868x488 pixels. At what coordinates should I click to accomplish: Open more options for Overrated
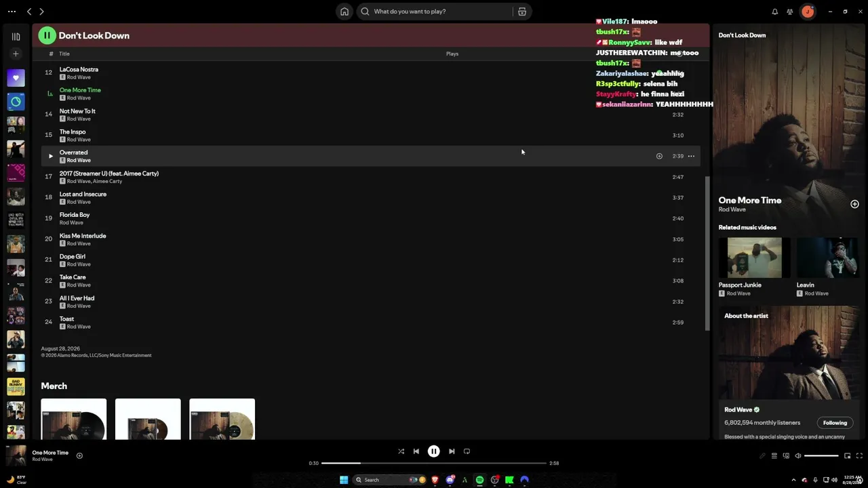coord(691,156)
